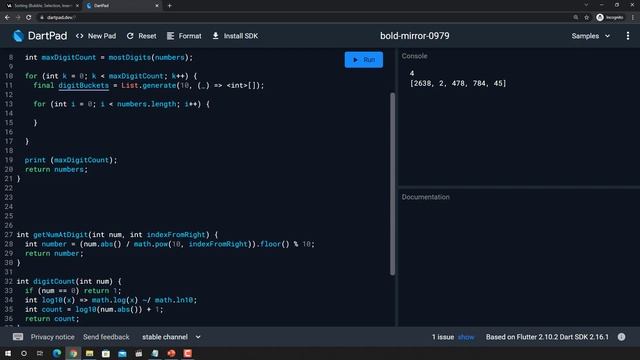640x360 pixels.
Task: Bookmark this page with star icon
Action: 587,17
